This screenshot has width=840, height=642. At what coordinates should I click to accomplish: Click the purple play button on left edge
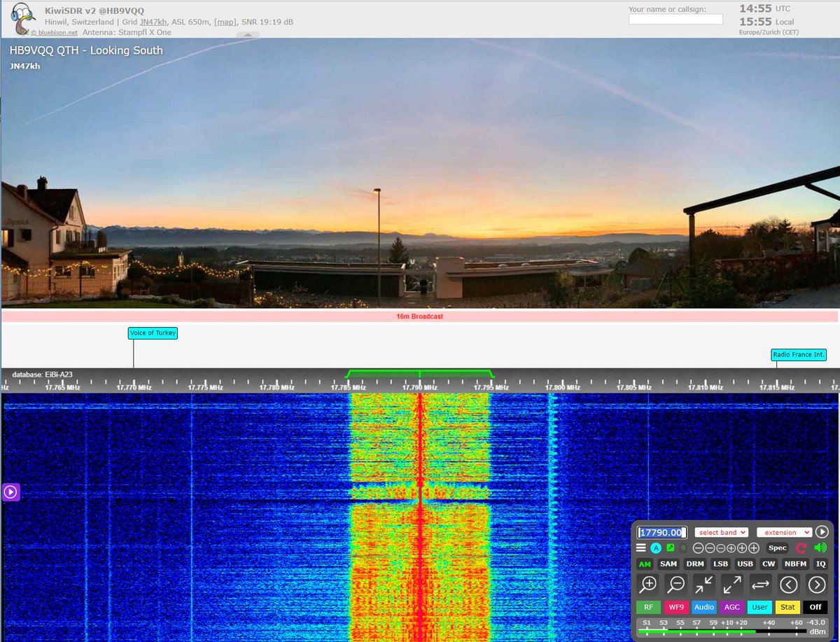[x=10, y=492]
